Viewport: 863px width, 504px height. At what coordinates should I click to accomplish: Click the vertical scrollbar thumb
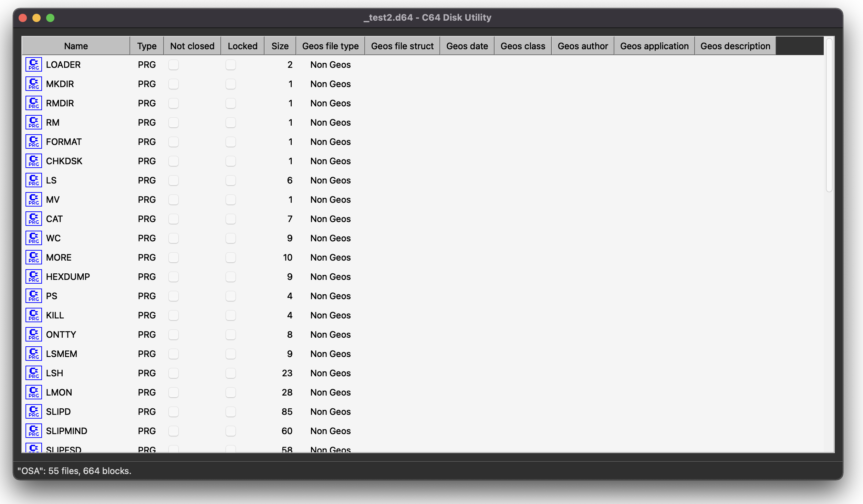[829, 115]
